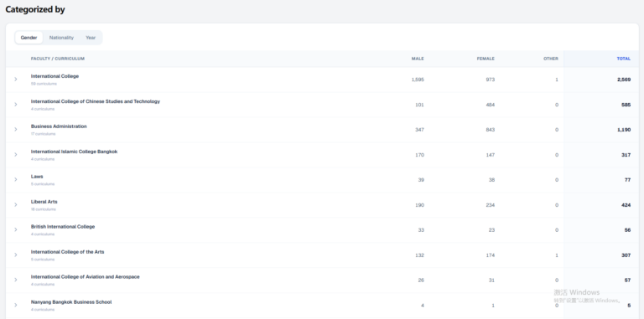This screenshot has height=319, width=644.
Task: Expand International College of the Arts row
Action: pos(16,255)
